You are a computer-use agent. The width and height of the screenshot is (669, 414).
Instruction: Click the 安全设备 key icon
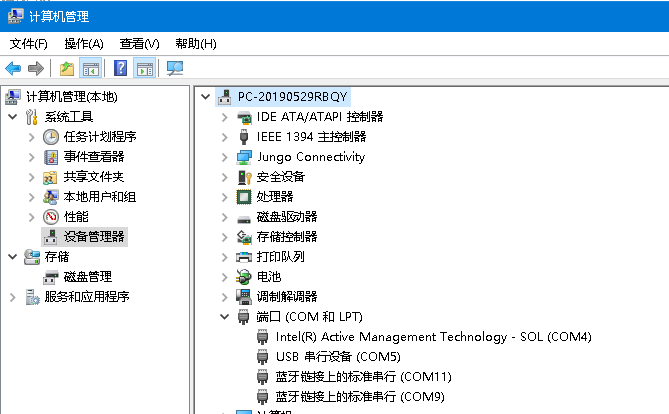pyautogui.click(x=244, y=177)
